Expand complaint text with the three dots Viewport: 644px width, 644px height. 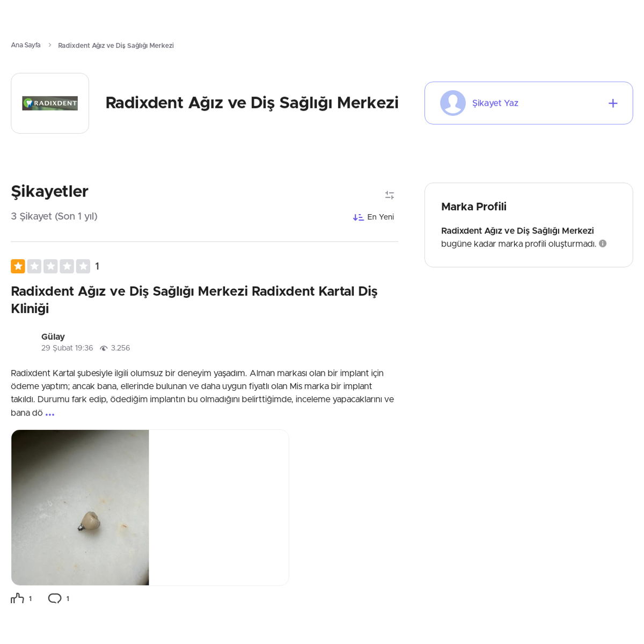pyautogui.click(x=50, y=414)
